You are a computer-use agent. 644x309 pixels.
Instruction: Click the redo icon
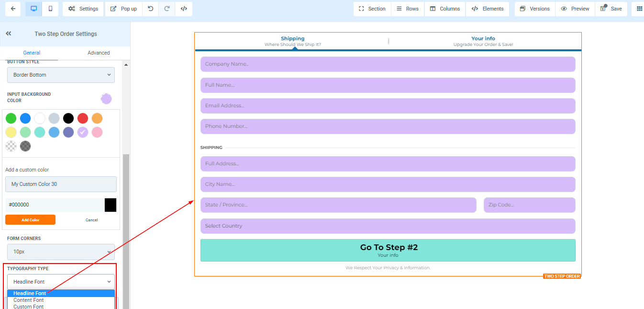(167, 9)
